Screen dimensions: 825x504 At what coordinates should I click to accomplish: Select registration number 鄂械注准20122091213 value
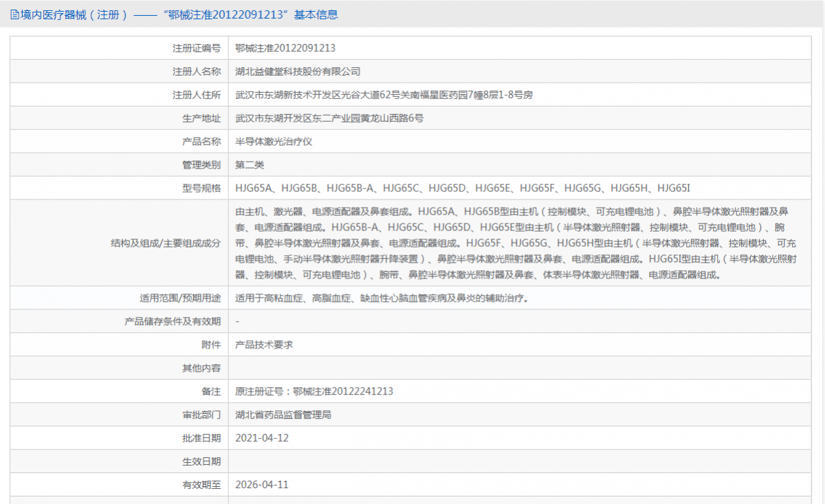285,48
